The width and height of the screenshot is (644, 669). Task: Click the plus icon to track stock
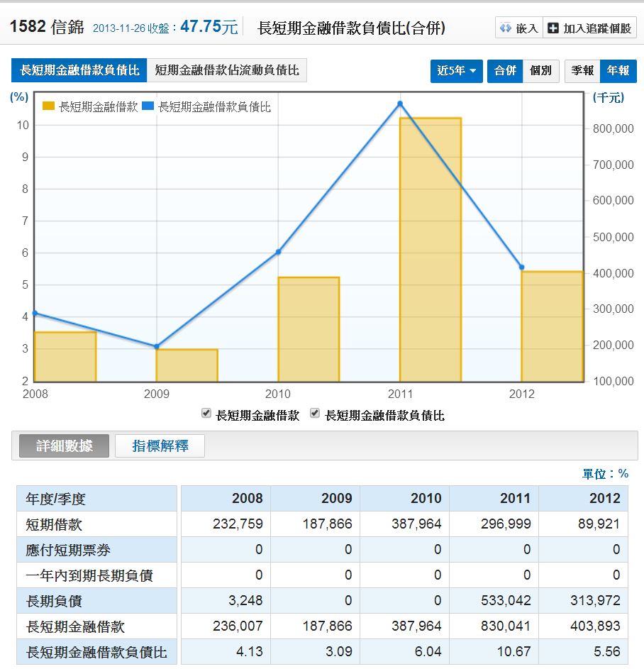coord(553,28)
